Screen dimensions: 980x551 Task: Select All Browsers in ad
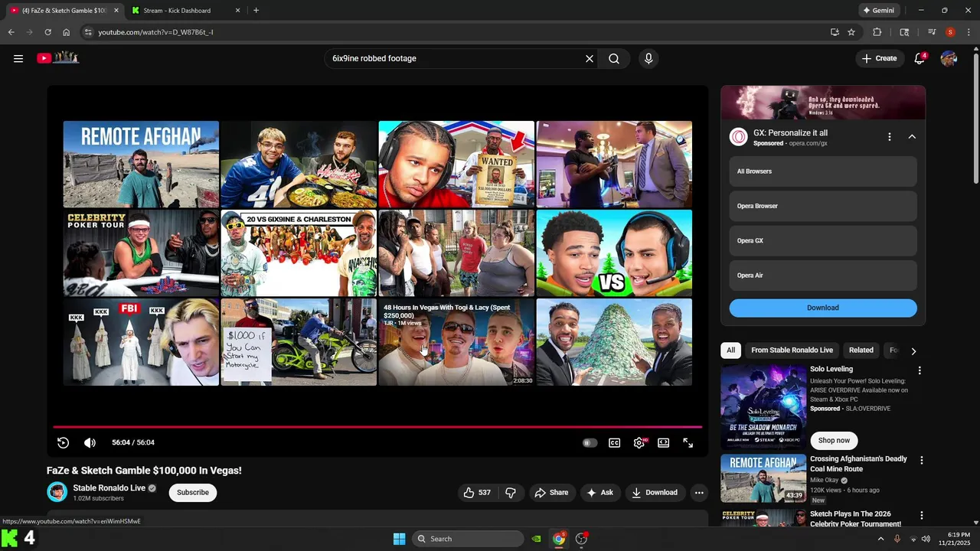click(823, 171)
